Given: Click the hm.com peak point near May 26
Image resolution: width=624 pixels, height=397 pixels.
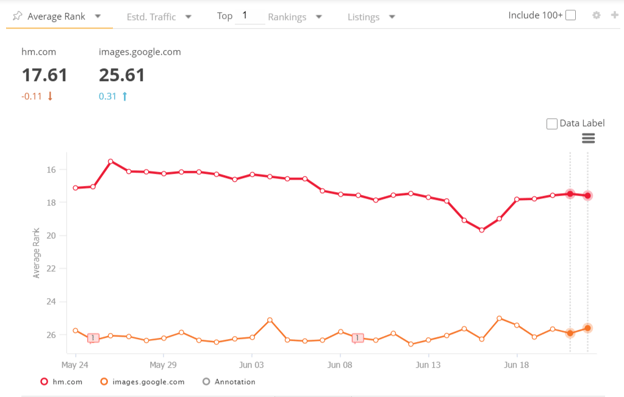Looking at the screenshot, I should 111,161.
